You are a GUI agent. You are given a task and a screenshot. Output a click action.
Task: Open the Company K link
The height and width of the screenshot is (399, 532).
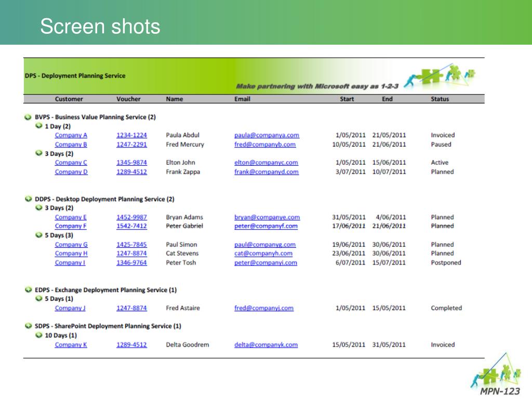point(71,345)
